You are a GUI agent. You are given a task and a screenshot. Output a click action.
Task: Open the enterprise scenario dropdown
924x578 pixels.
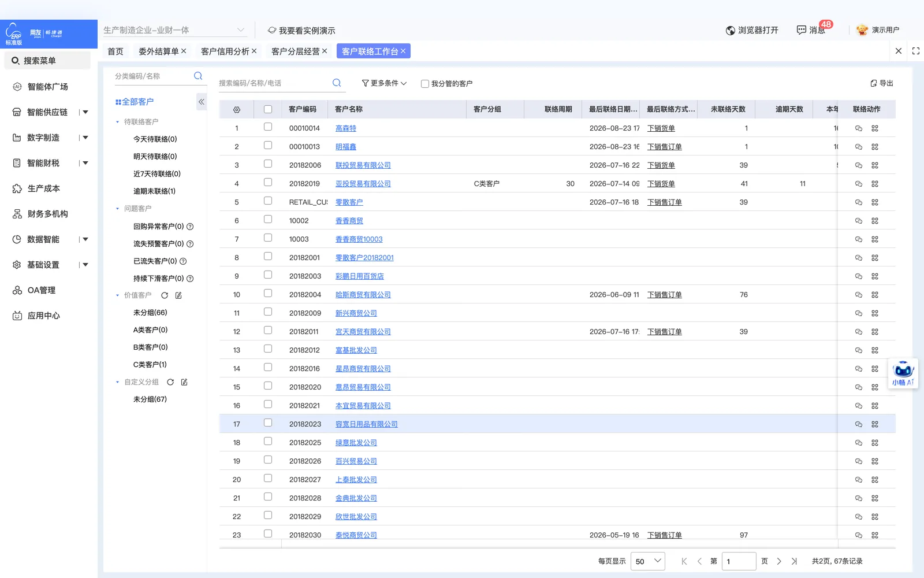(174, 30)
